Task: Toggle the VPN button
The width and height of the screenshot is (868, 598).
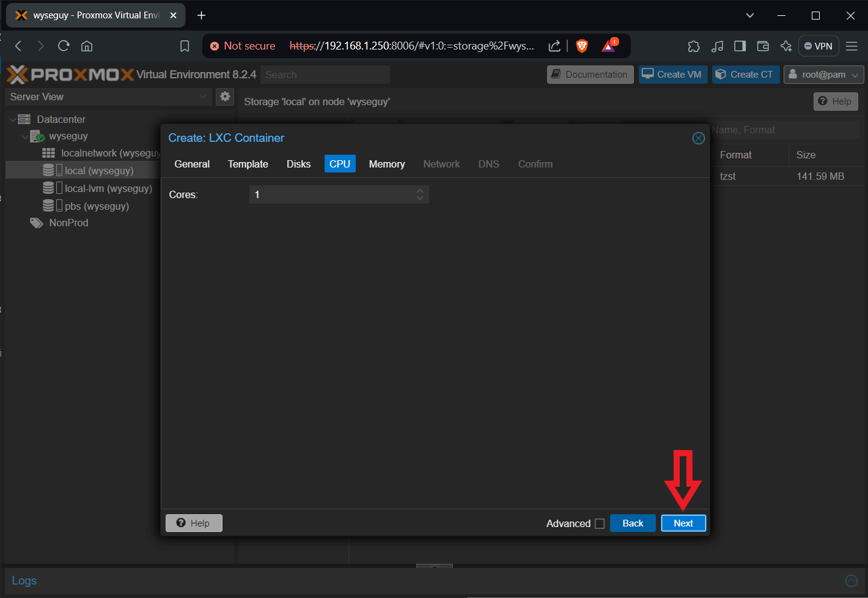Action: pos(818,46)
